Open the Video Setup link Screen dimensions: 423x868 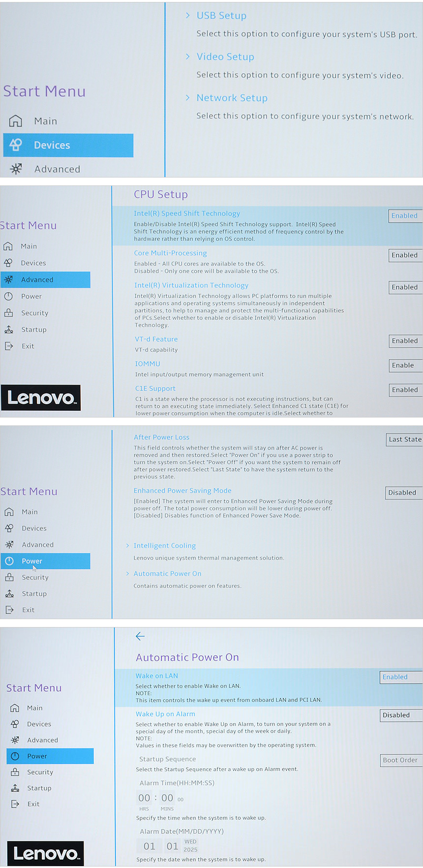[225, 57]
